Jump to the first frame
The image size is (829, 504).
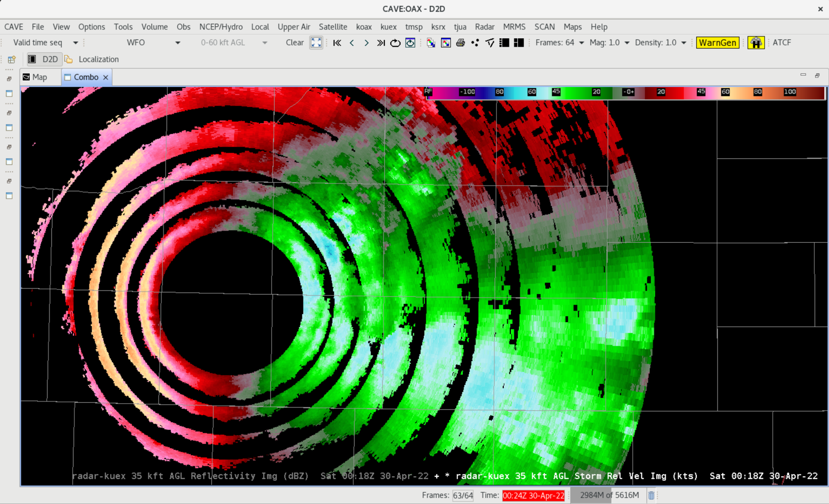pyautogui.click(x=337, y=43)
